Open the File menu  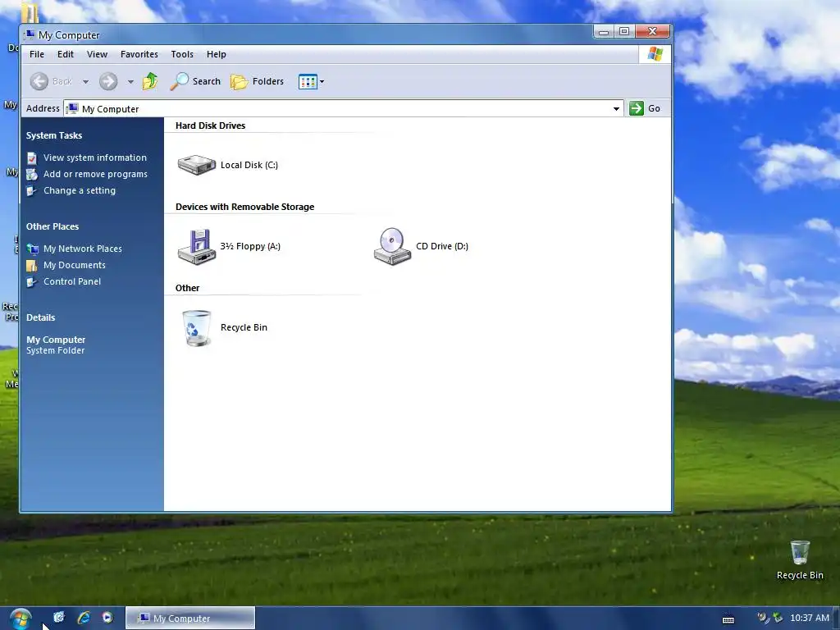(x=37, y=54)
